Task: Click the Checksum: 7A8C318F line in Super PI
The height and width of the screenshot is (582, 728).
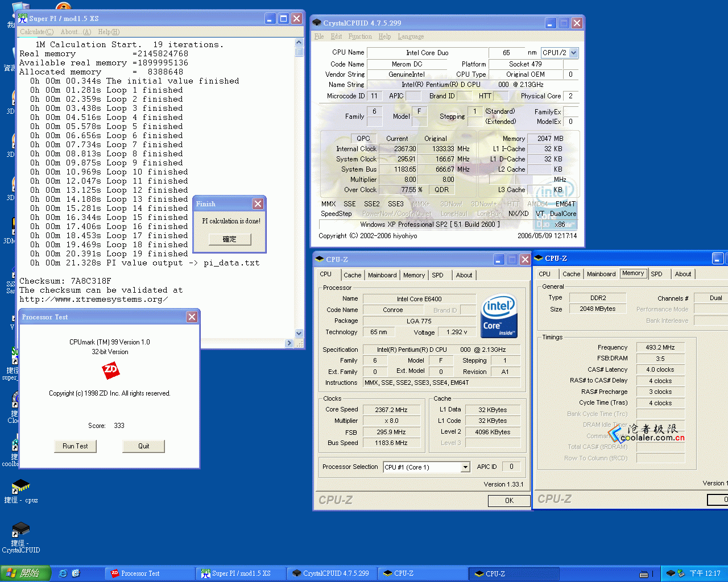Action: pos(65,281)
